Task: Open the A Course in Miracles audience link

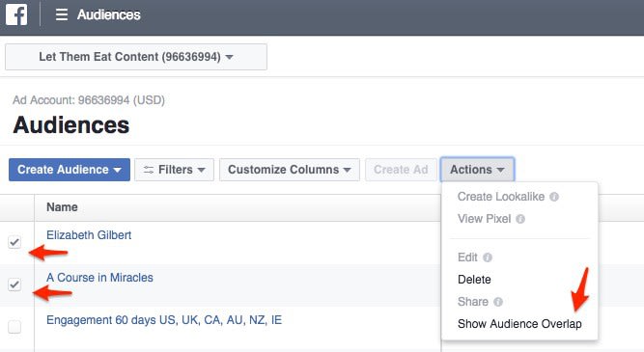Action: (99, 278)
